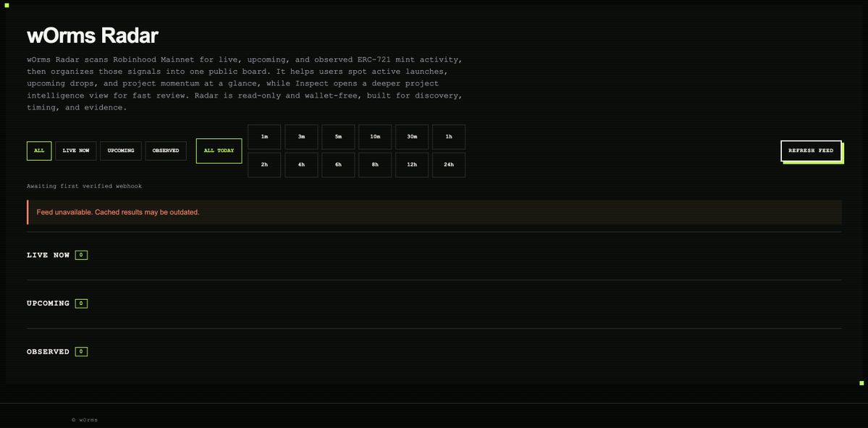The height and width of the screenshot is (428, 868).
Task: Click the © wOrms footer text
Action: click(85, 420)
